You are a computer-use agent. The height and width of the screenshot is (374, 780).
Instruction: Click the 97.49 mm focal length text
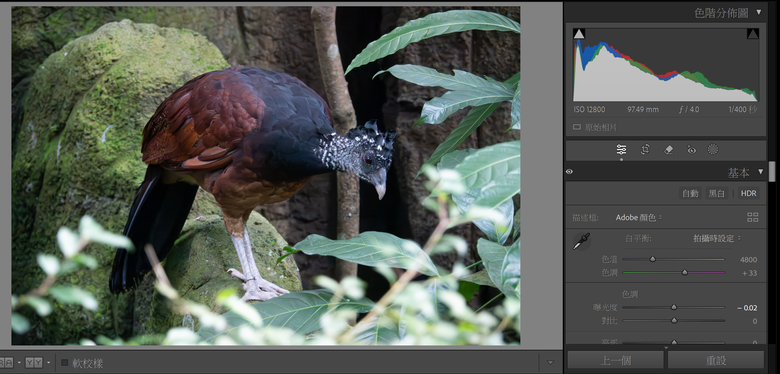point(643,109)
